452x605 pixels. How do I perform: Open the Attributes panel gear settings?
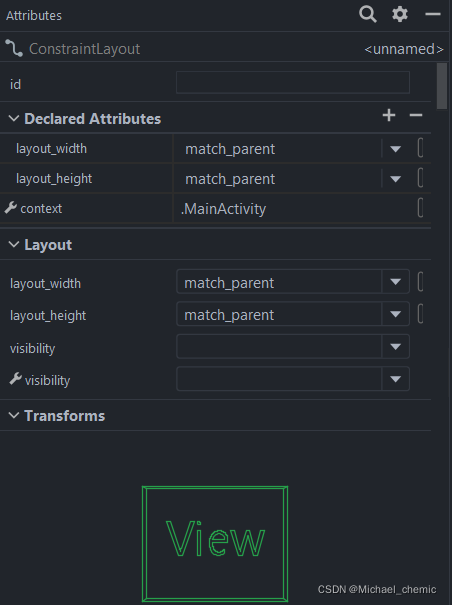click(x=400, y=14)
